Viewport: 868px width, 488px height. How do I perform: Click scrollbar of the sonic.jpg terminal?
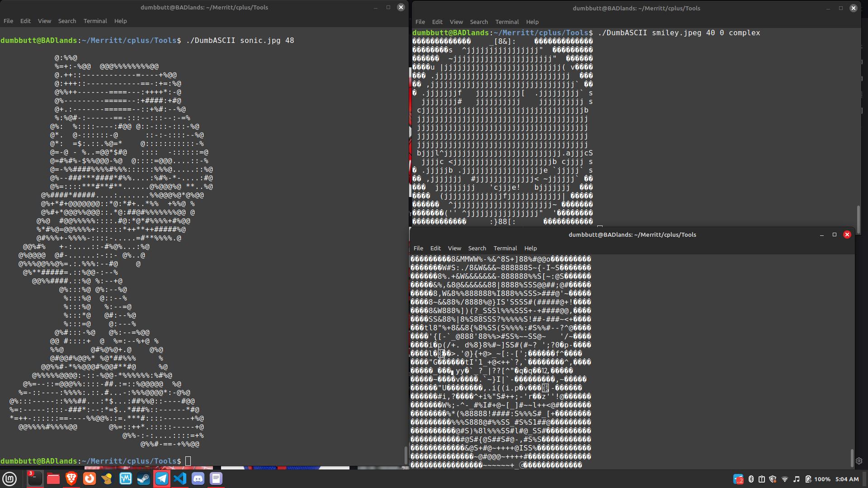pyautogui.click(x=406, y=455)
